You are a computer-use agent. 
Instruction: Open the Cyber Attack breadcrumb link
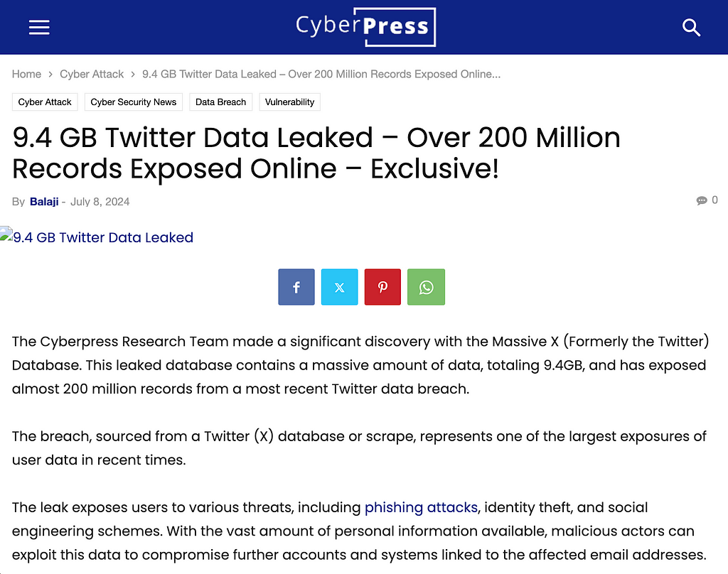coord(92,75)
